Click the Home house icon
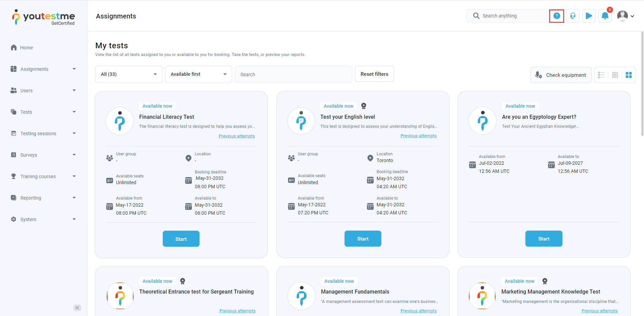The height and width of the screenshot is (316, 644). pos(14,47)
